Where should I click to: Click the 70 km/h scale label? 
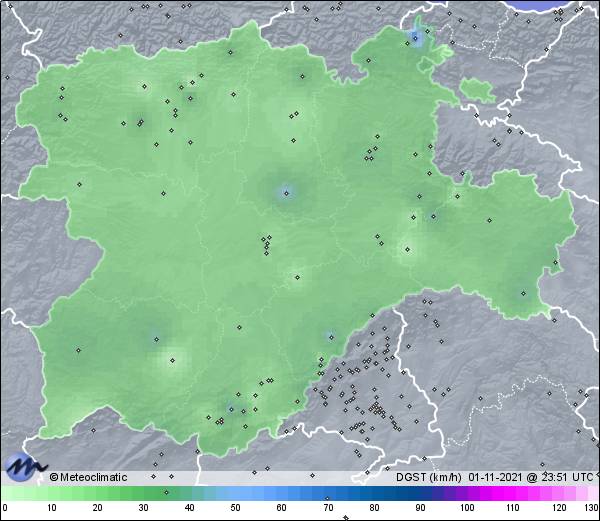click(x=328, y=508)
